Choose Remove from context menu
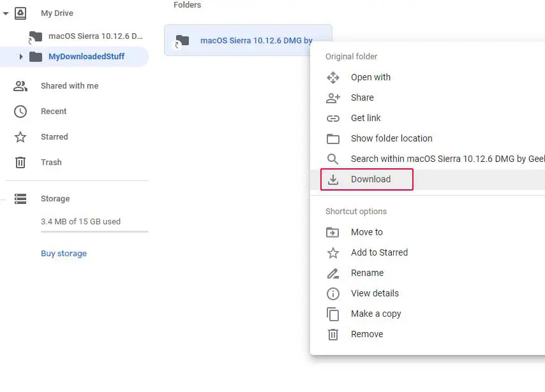Image resolution: width=545 pixels, height=392 pixels. [367, 334]
